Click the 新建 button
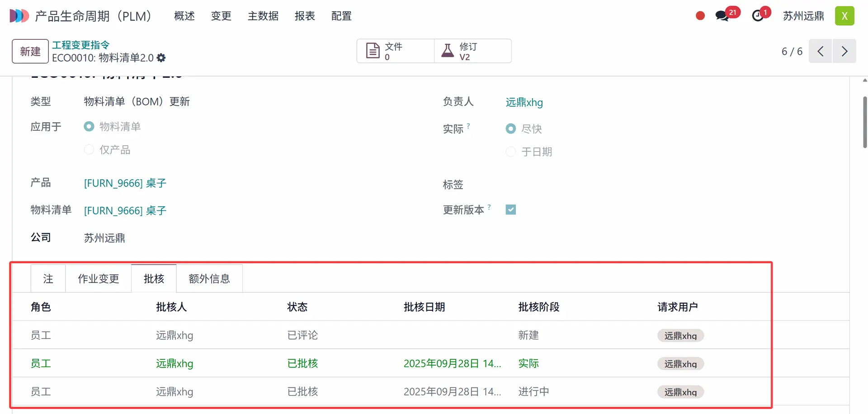Viewport: 868px width, 414px height. (30, 51)
